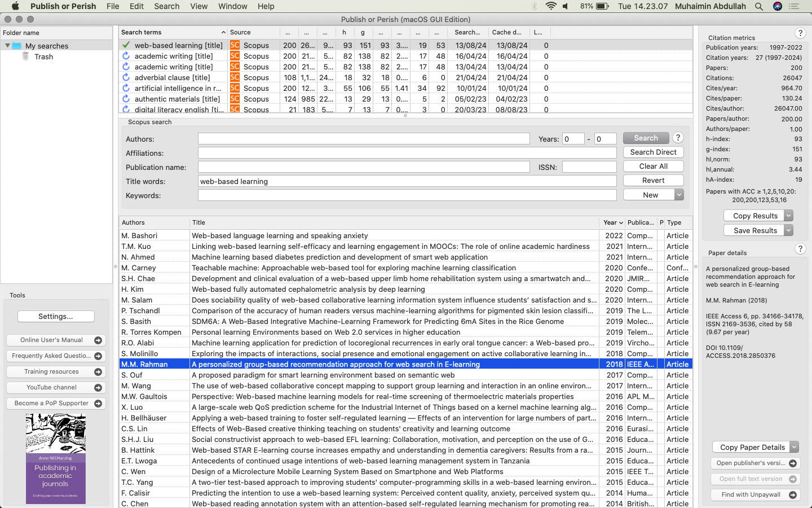Image resolution: width=812 pixels, height=508 pixels.
Task: Focus the Keywords input field
Action: [407, 195]
